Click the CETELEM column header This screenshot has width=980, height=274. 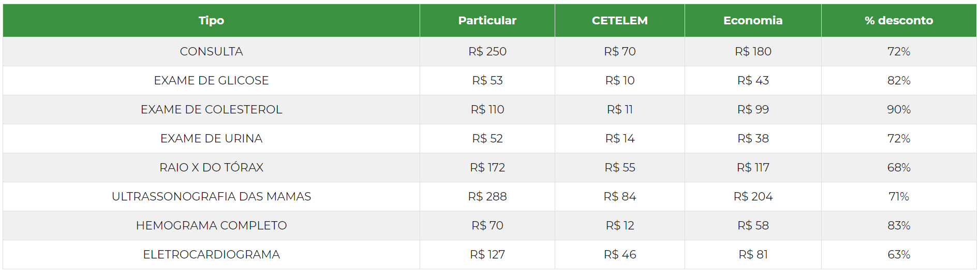[619, 21]
